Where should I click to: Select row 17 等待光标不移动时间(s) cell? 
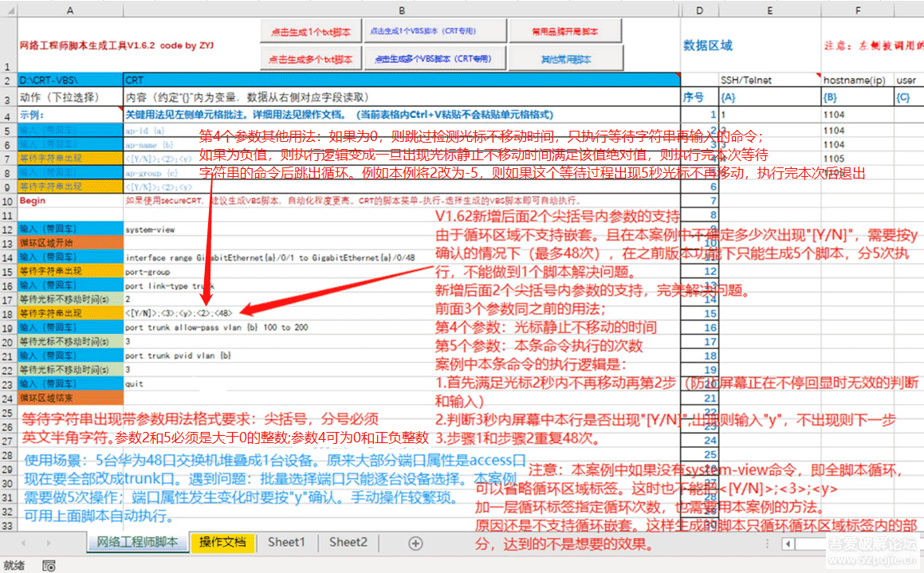[x=70, y=299]
